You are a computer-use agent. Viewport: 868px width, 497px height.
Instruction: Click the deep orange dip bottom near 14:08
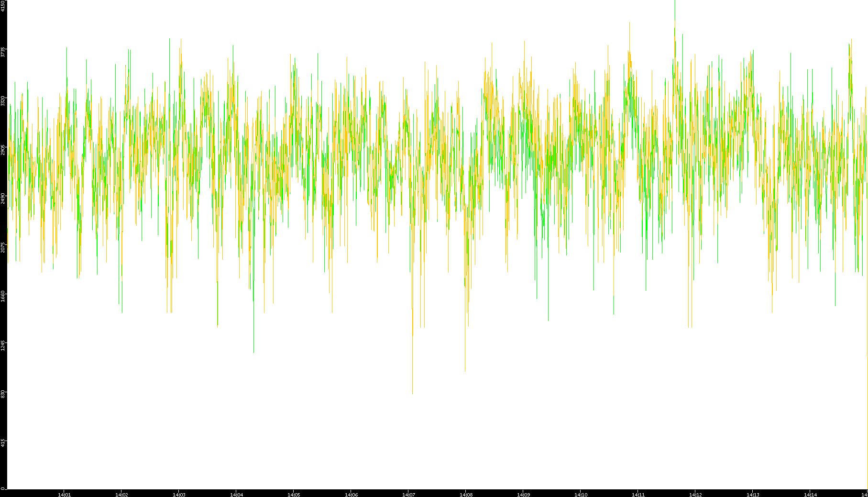(465, 370)
